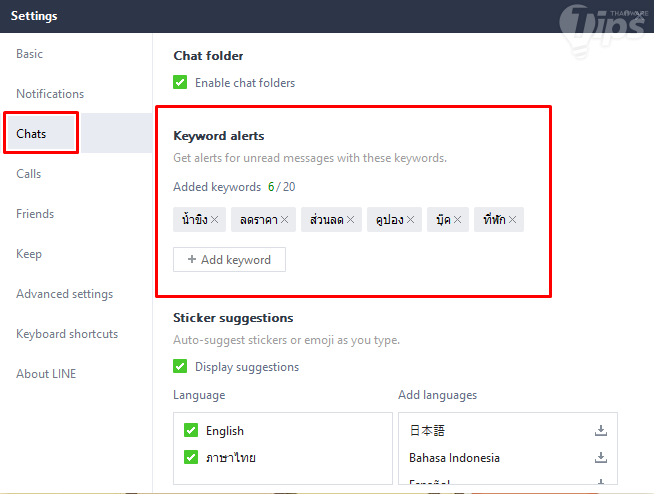Uncheck ภาษาไทย suggestion language

coord(191,457)
